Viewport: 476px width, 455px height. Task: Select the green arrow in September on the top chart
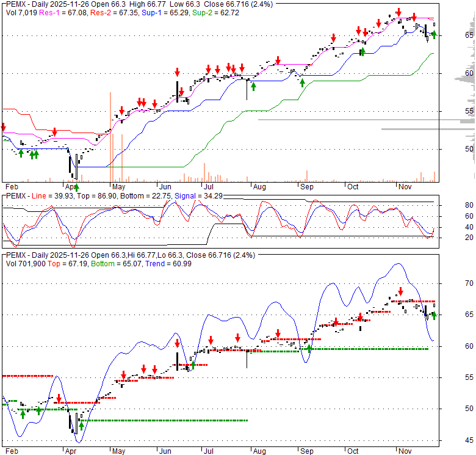point(302,82)
